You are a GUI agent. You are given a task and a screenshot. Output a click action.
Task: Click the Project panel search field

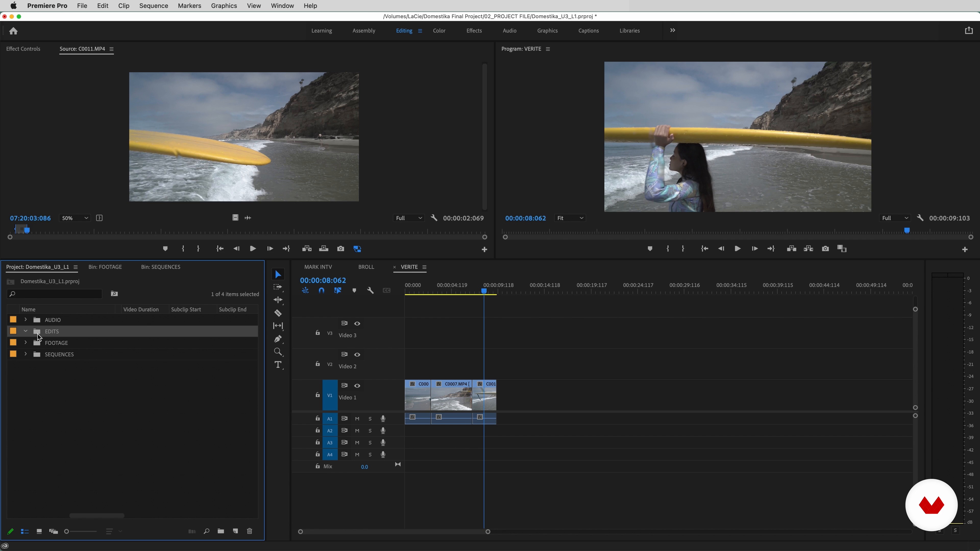click(x=54, y=294)
